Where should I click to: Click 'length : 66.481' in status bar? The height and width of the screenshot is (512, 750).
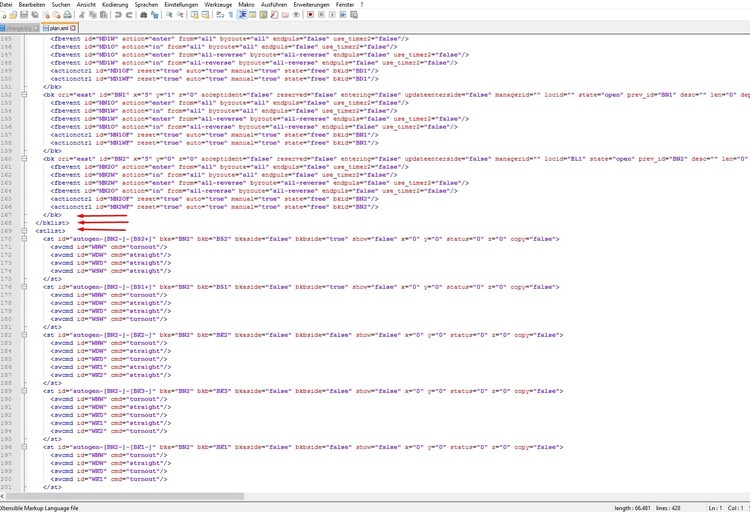[x=634, y=508]
